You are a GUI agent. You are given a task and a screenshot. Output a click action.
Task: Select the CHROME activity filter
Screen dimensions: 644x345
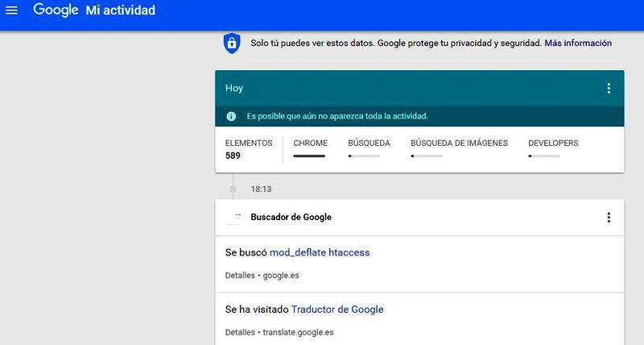pos(310,143)
